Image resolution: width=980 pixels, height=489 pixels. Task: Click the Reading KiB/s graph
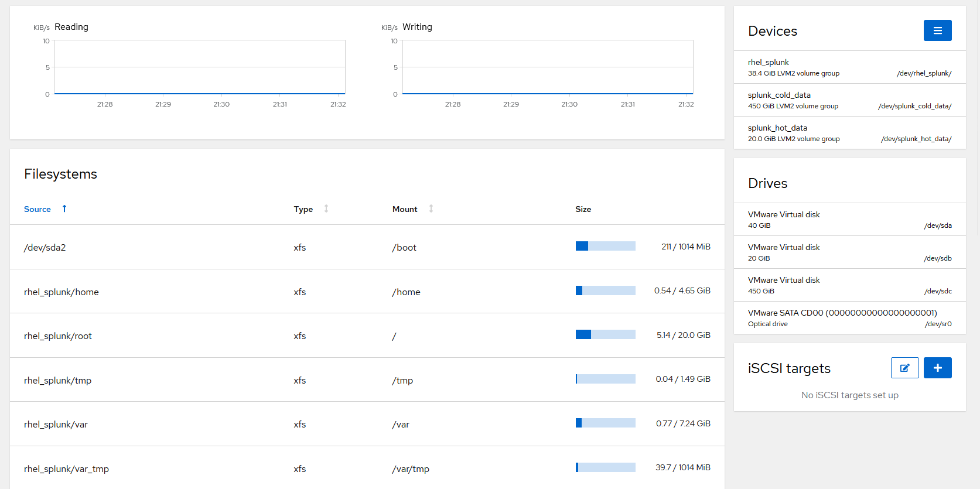(200, 67)
